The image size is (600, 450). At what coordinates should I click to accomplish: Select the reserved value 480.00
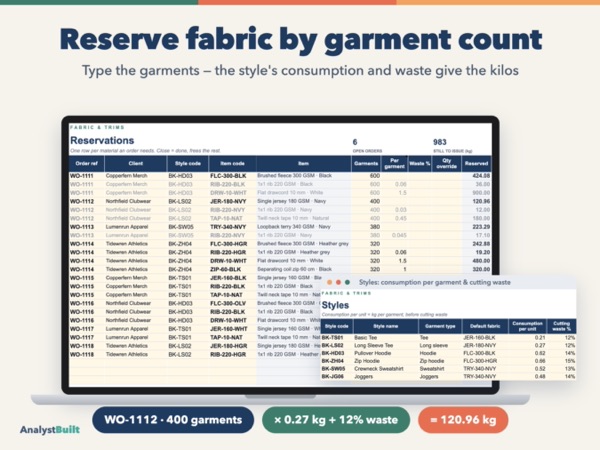coord(481,261)
